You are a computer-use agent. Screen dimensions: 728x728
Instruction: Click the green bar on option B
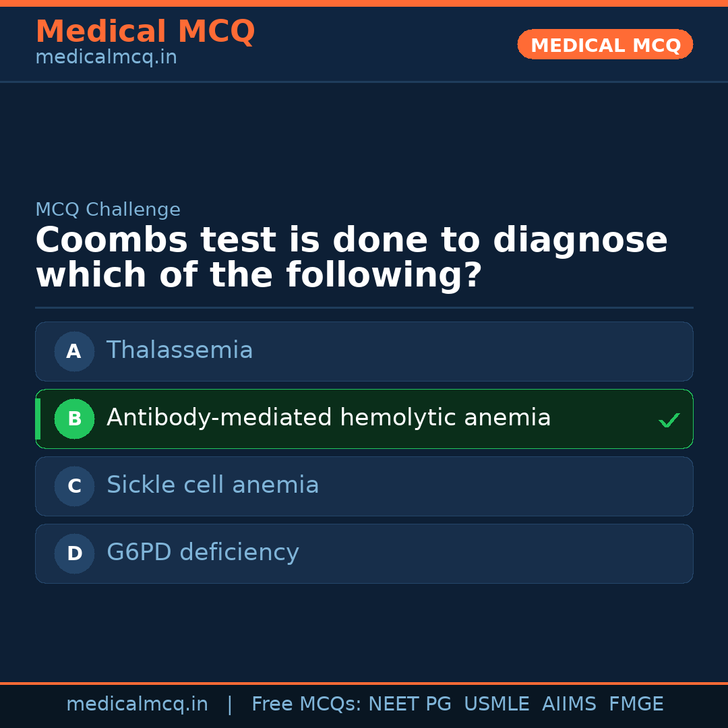coord(38,419)
